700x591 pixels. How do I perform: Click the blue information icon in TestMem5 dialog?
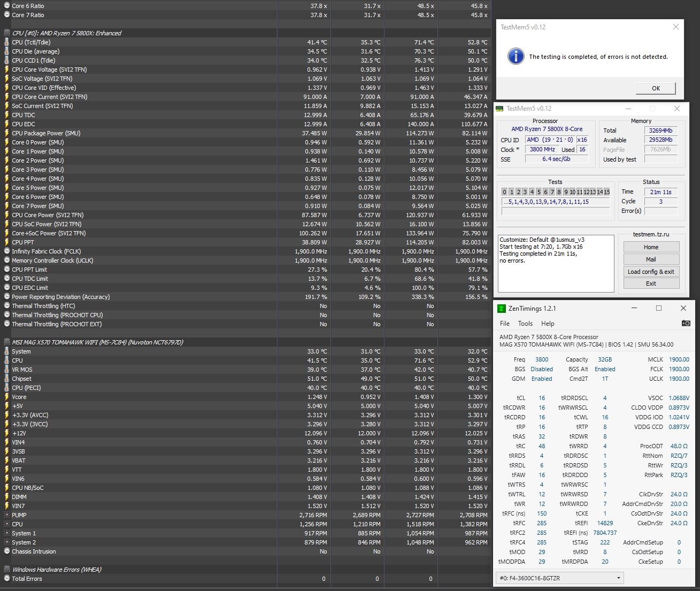pos(516,56)
